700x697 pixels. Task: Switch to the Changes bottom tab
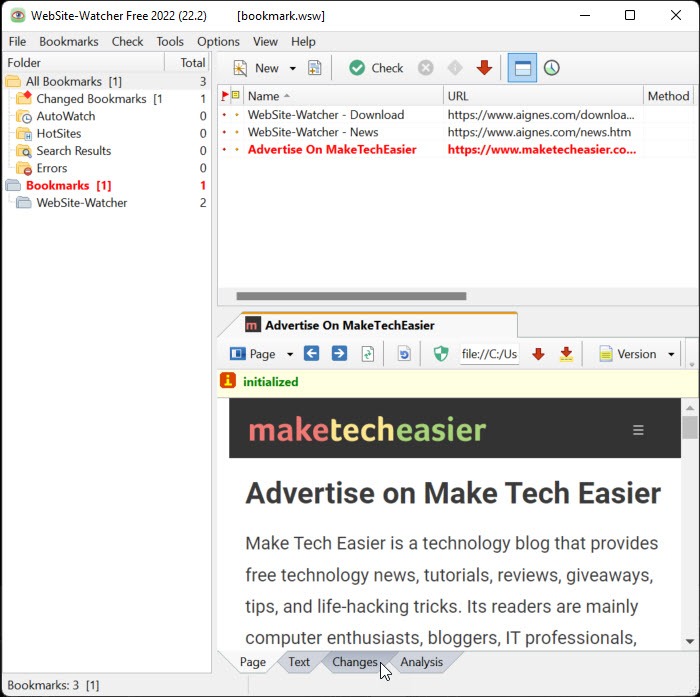(x=355, y=662)
